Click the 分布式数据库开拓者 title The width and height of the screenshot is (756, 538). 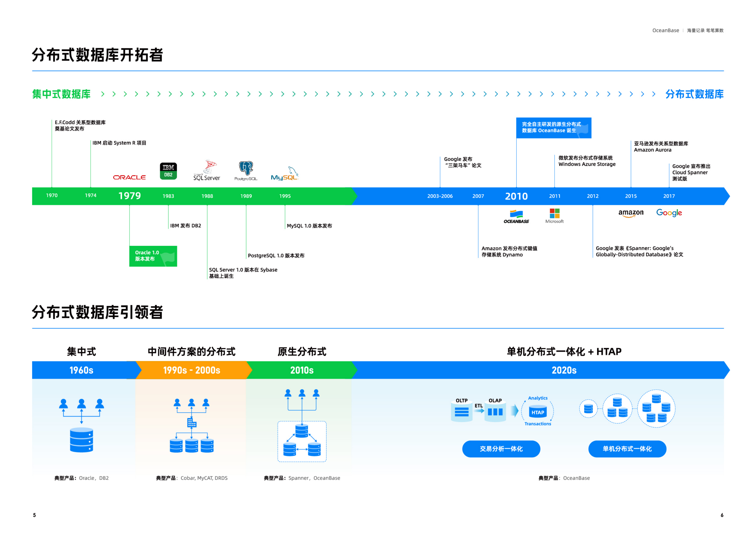coord(97,55)
